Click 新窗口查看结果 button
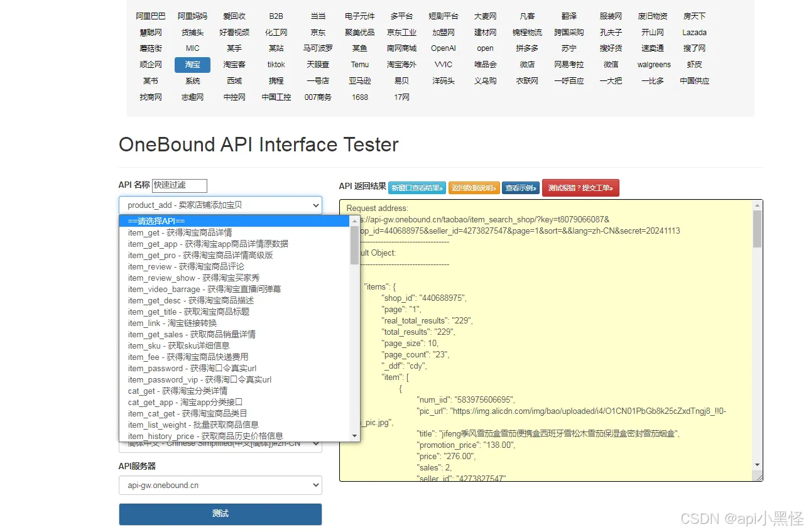The height and width of the screenshot is (532, 806). tap(417, 188)
